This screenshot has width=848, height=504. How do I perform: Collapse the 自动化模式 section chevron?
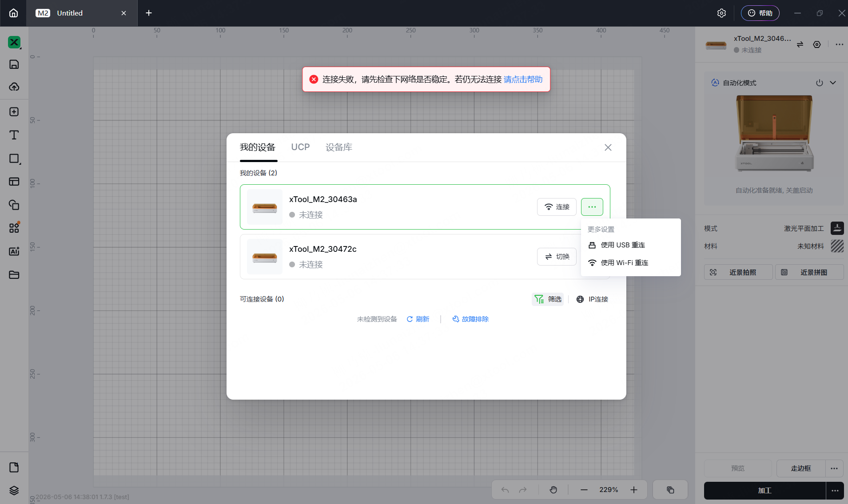coord(833,83)
